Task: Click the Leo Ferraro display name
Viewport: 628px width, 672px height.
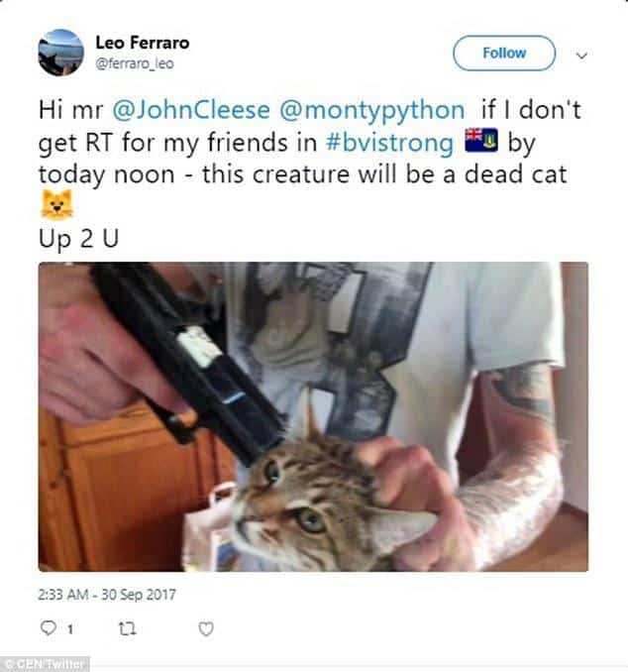Action: [143, 43]
